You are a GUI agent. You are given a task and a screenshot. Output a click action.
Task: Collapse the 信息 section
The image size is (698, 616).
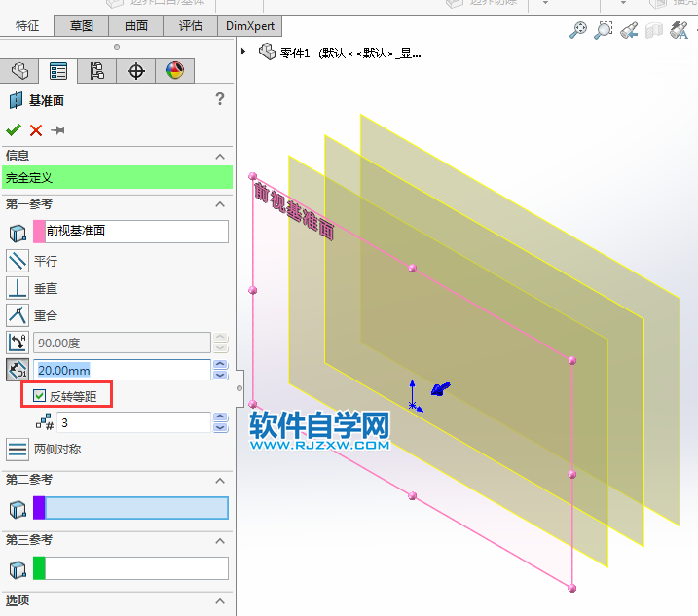[220, 157]
